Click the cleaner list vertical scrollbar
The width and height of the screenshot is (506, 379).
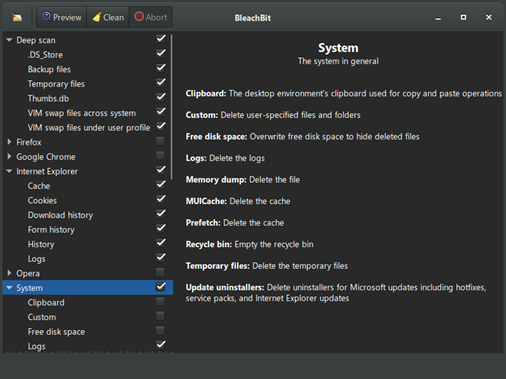coord(172,107)
